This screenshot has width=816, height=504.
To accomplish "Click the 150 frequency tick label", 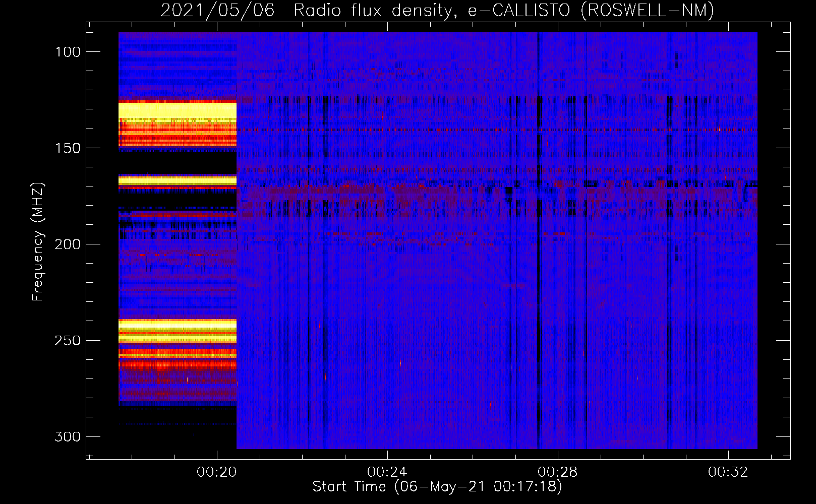I will (x=68, y=148).
